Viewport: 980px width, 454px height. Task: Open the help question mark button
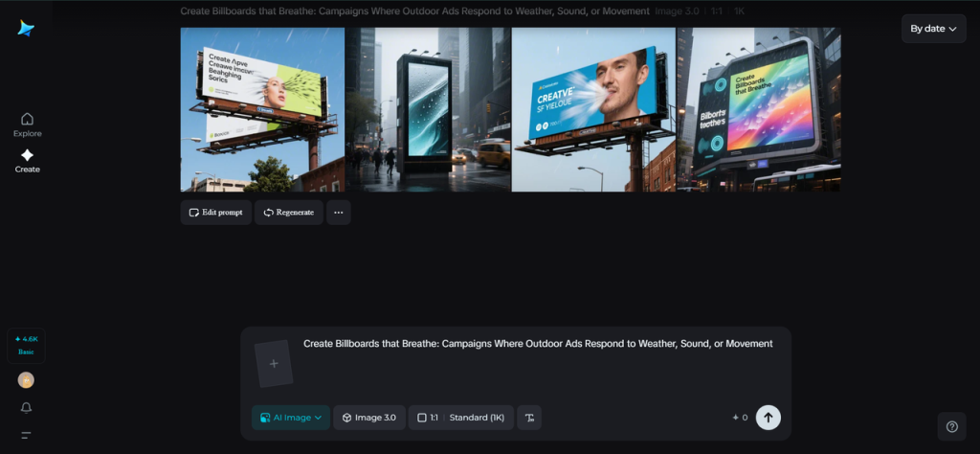point(952,426)
